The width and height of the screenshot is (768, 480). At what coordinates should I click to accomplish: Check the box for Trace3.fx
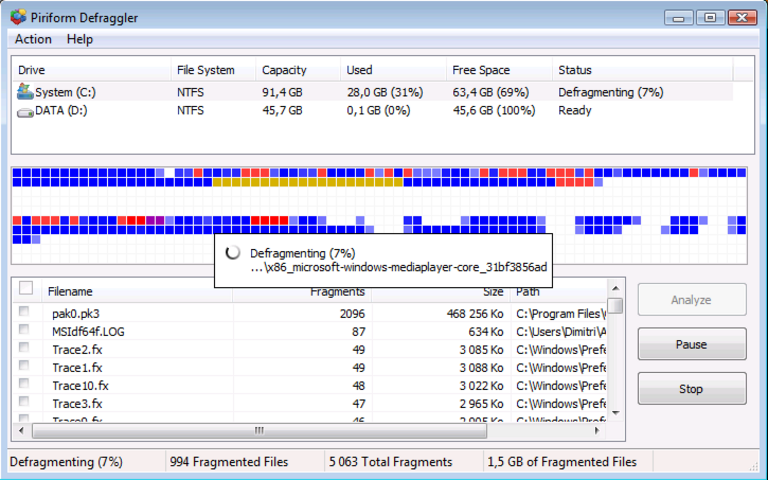coord(24,402)
